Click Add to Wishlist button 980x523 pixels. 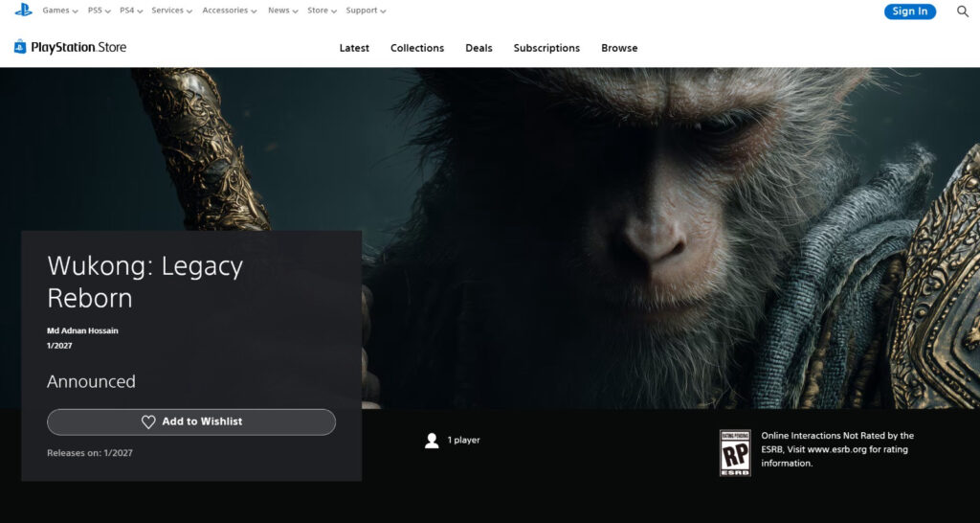[191, 422]
